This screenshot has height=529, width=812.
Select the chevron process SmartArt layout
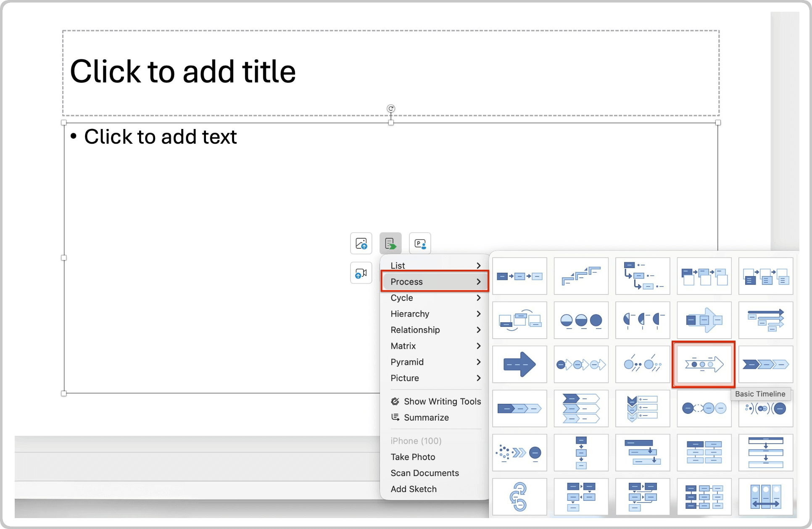click(x=765, y=364)
